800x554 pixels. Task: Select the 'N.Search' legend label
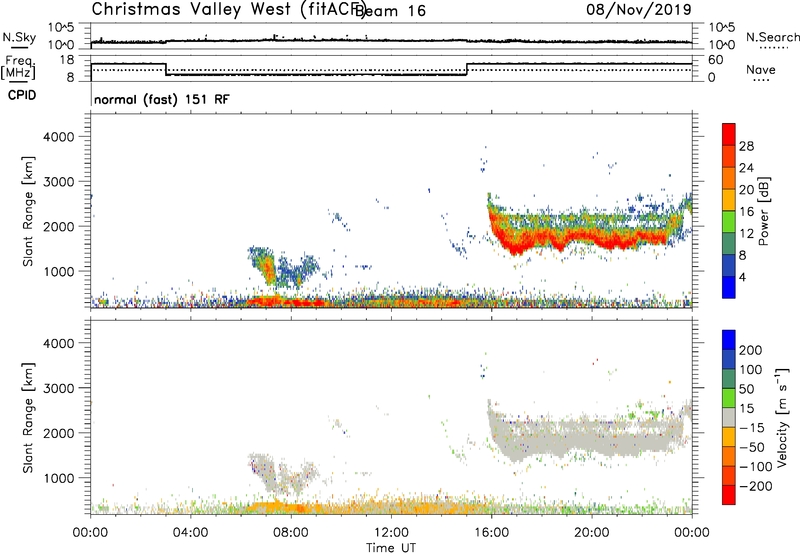coord(773,37)
